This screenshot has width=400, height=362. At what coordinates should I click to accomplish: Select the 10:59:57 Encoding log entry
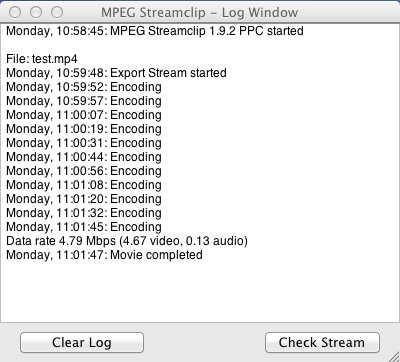tap(84, 101)
